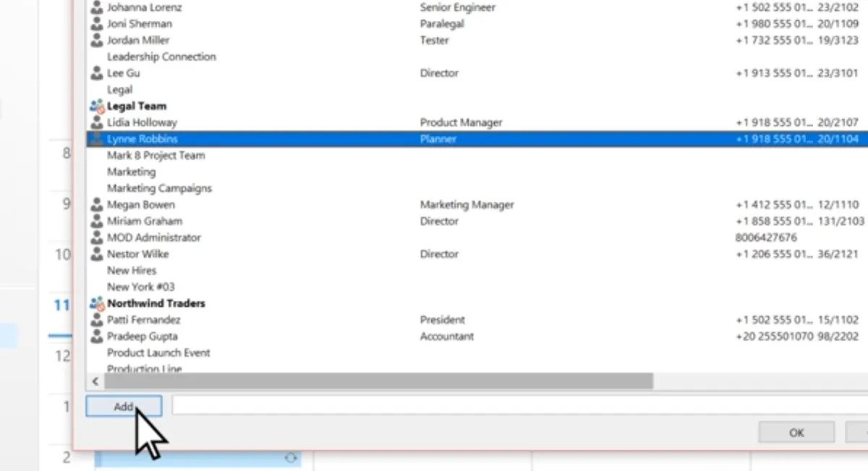Click the Planner title in highlighted row
The width and height of the screenshot is (868, 471).
pos(438,139)
